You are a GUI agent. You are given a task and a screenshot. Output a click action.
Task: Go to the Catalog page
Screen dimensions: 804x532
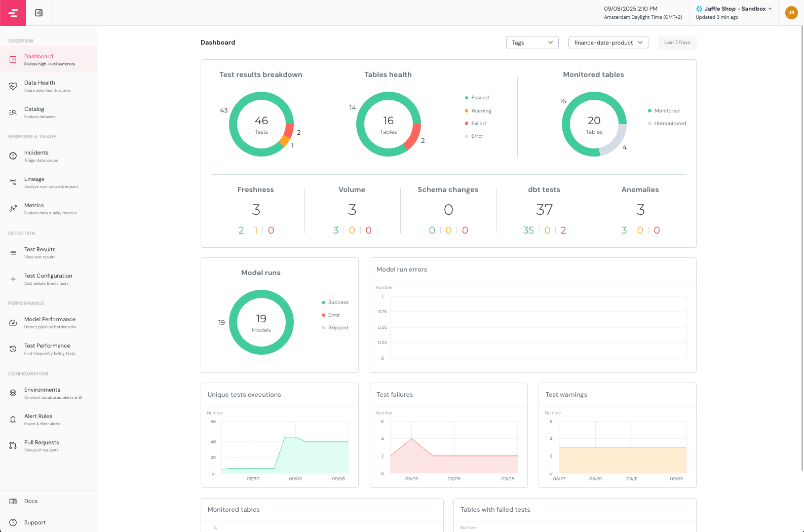(49, 112)
